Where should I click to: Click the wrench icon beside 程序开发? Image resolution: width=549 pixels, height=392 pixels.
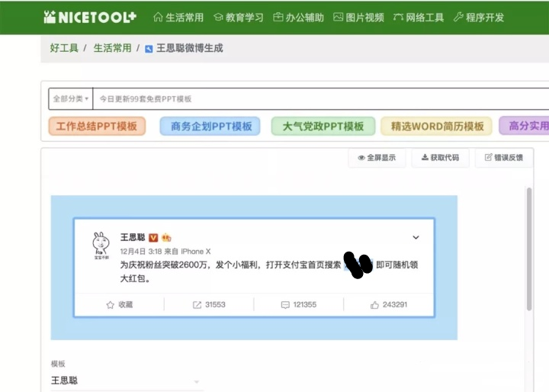(458, 17)
